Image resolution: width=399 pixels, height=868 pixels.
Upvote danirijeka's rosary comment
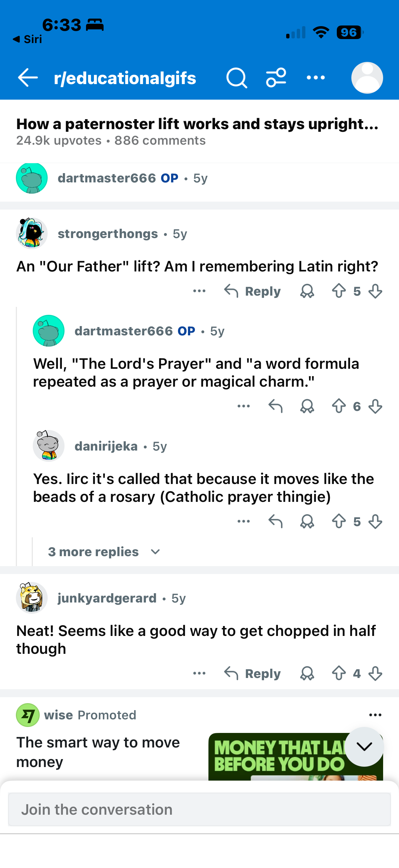tap(339, 521)
